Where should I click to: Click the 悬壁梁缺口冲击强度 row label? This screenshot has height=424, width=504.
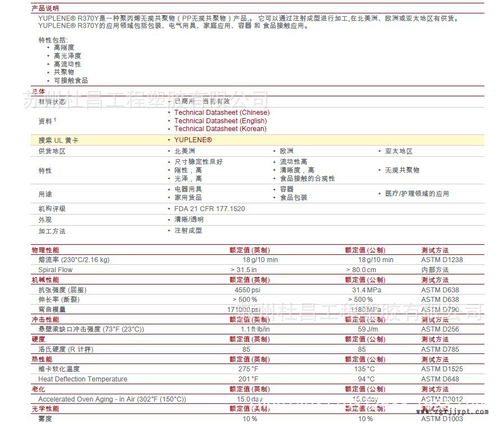(91, 329)
